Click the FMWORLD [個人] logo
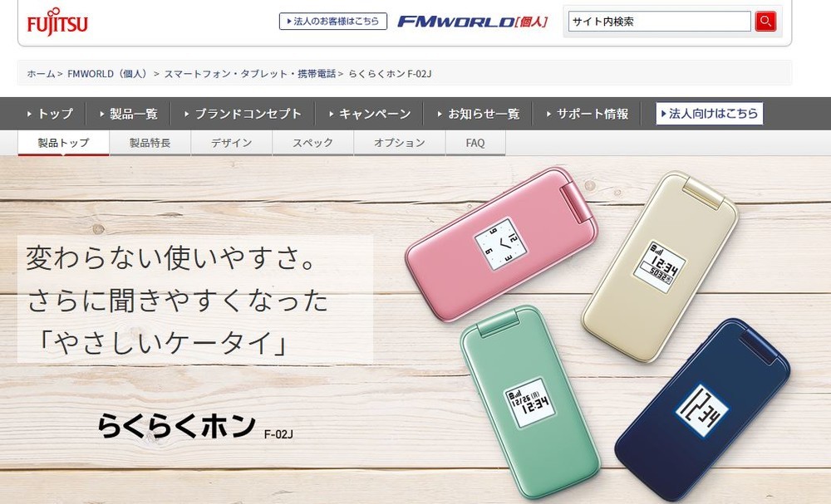 point(473,22)
